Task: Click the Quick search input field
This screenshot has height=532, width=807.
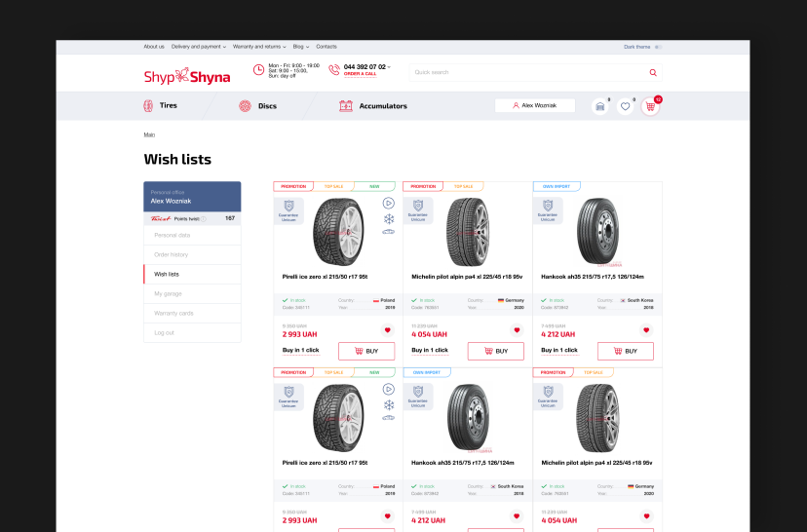Action: point(526,72)
